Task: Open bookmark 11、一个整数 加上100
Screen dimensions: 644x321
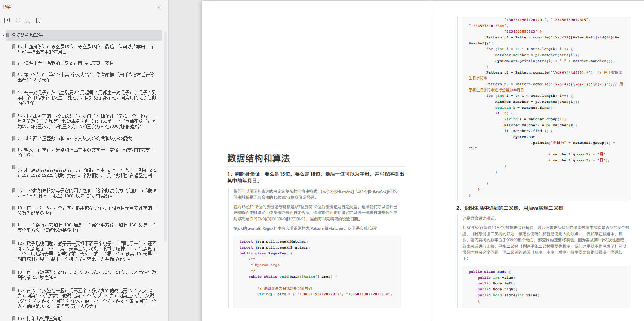Action: (87, 228)
